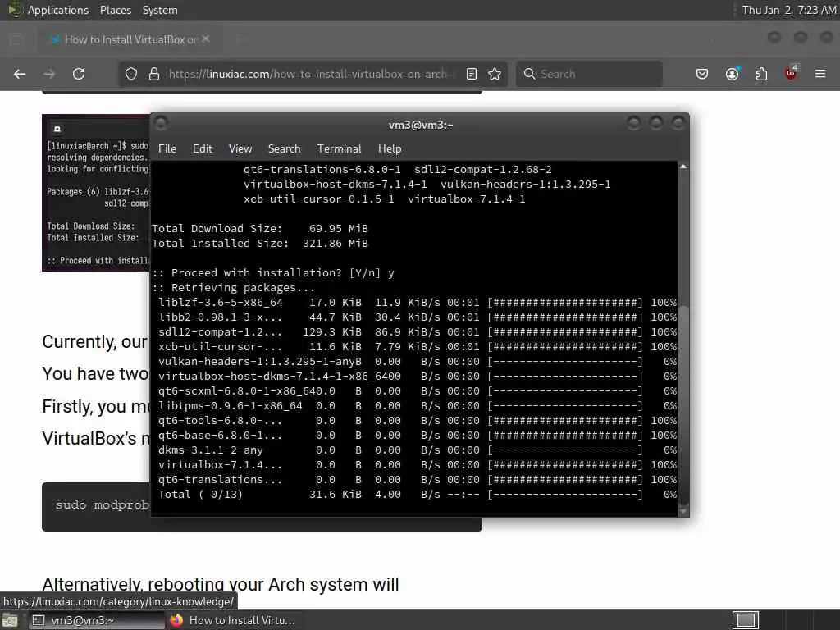Open terminal Search menu
The image size is (840, 630).
coord(284,149)
